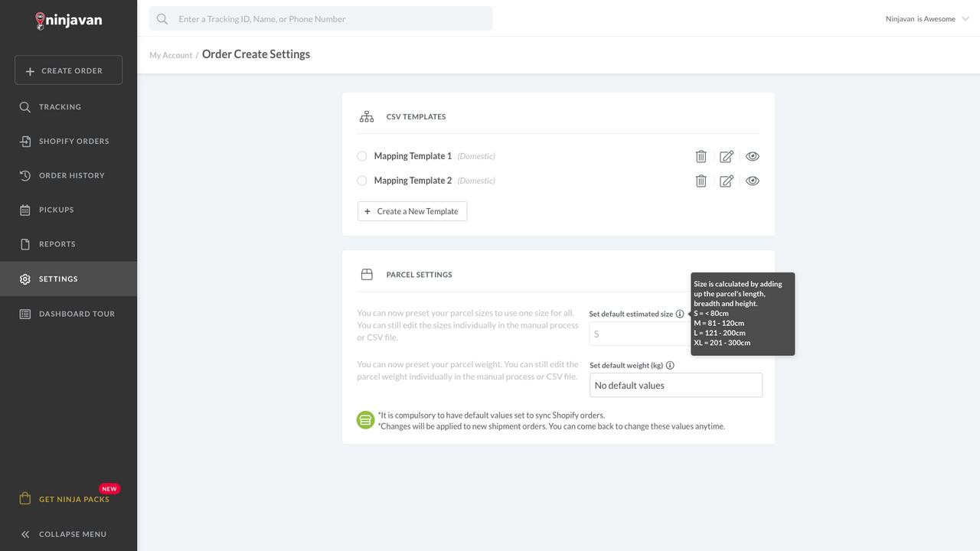
Task: Open Pickups in the sidebar
Action: coord(68,210)
